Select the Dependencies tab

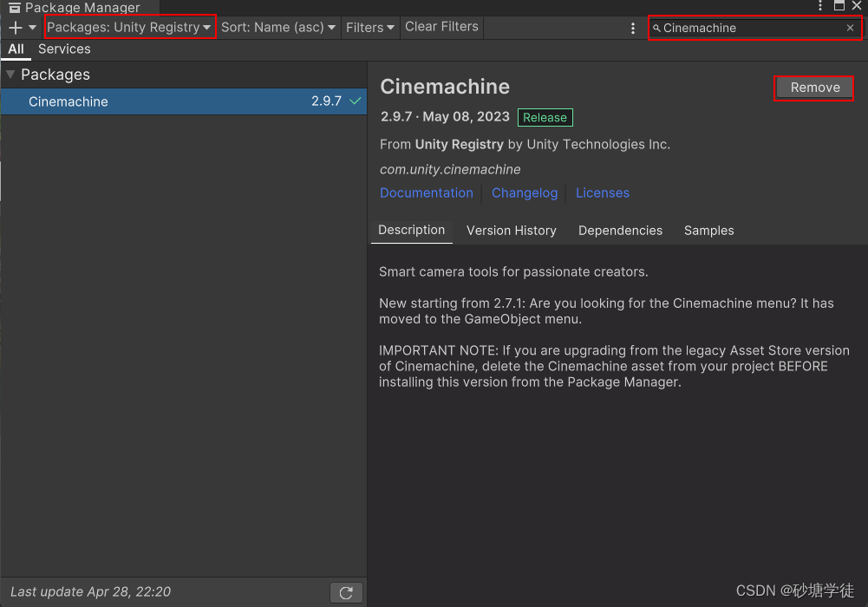620,231
